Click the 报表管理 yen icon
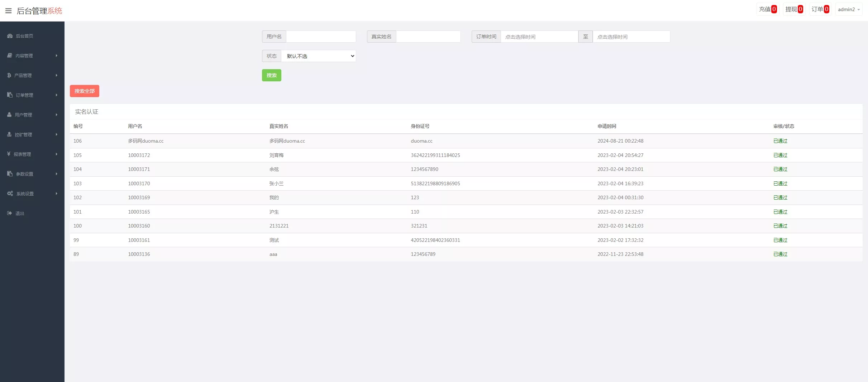Image resolution: width=868 pixels, height=382 pixels. tap(9, 154)
